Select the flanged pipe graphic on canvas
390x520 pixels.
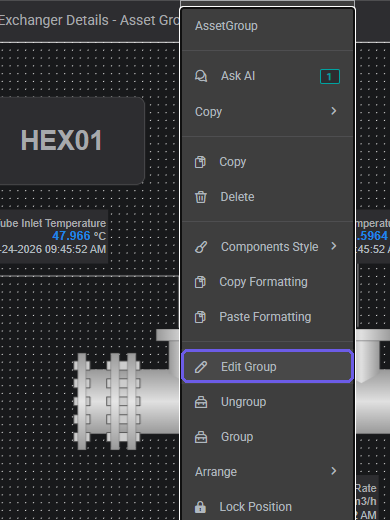click(x=127, y=390)
